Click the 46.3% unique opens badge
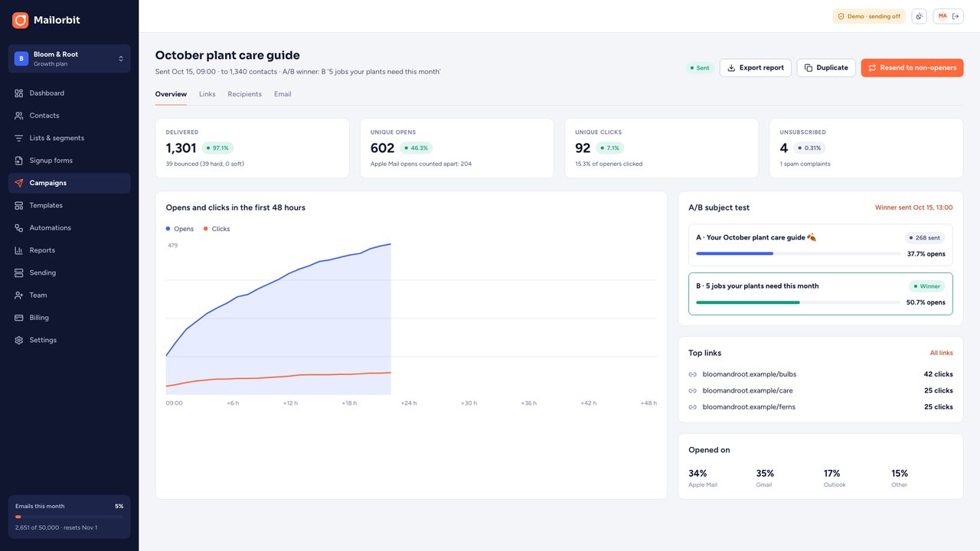The width and height of the screenshot is (980, 551). point(416,148)
